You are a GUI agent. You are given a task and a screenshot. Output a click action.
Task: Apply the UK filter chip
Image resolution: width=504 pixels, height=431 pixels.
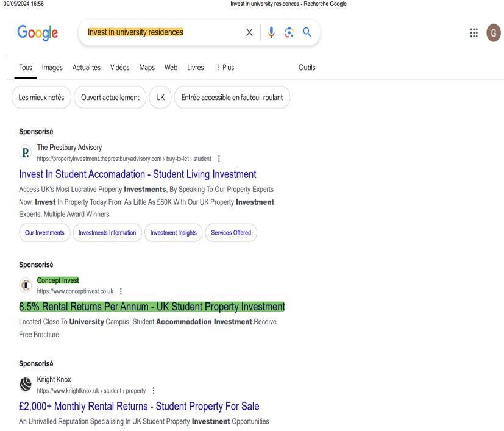pyautogui.click(x=160, y=97)
